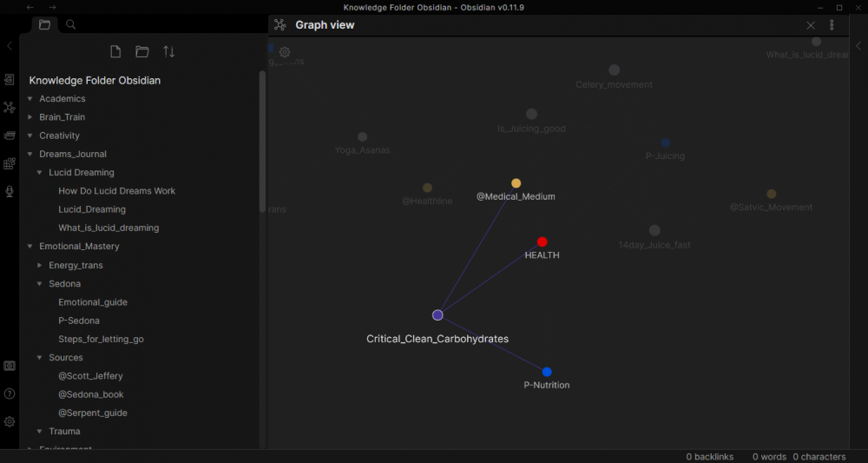
Task: Open the quick switcher from the left ribbon
Action: [10, 80]
